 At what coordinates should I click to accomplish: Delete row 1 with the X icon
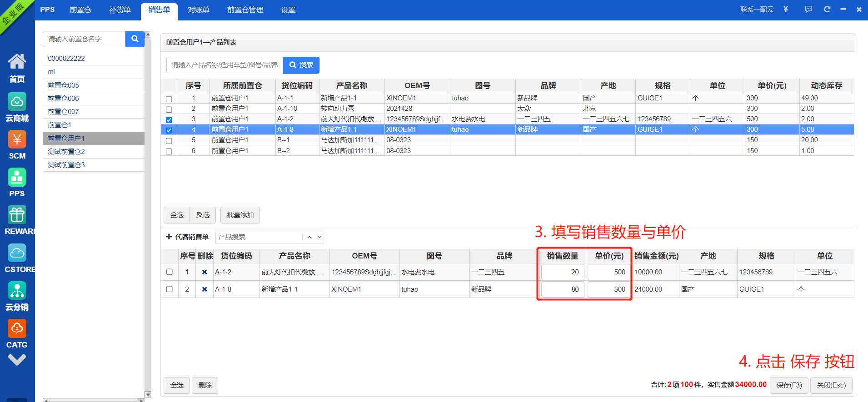205,272
